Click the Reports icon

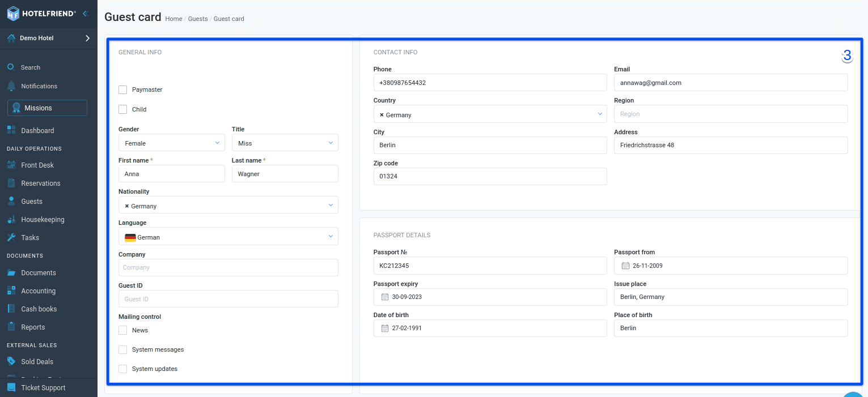(11, 327)
